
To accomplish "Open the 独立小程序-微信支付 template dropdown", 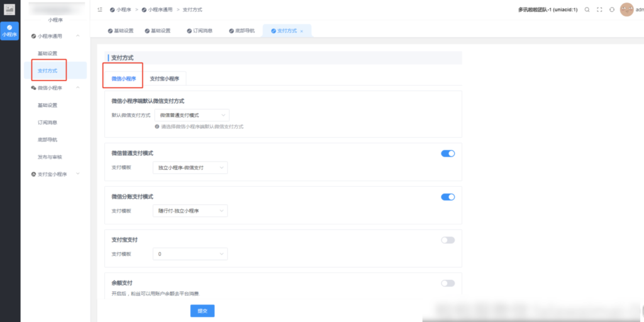I will pyautogui.click(x=190, y=167).
